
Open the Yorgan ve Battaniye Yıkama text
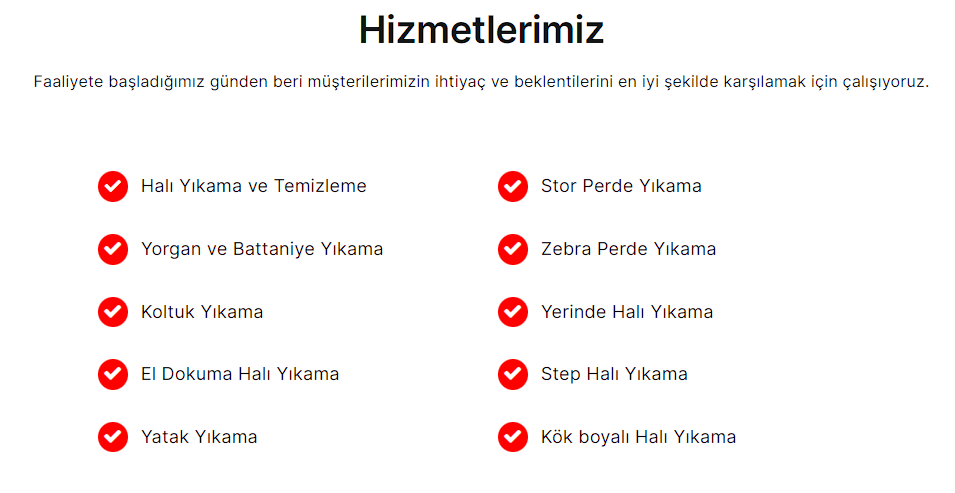click(x=262, y=249)
